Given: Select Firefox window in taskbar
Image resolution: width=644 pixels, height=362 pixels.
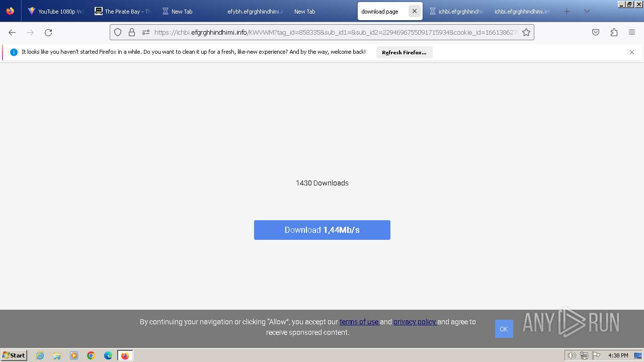Looking at the screenshot, I should tap(125, 355).
